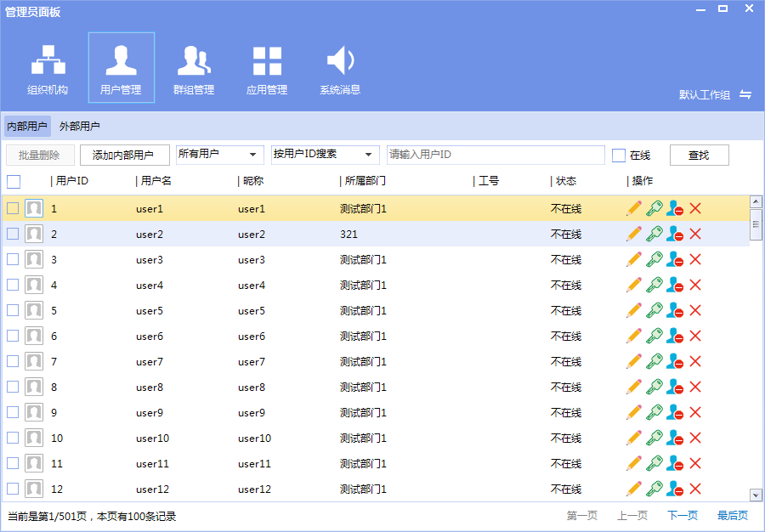765x532 pixels.
Task: Focus the 请输入用户ID input field
Action: [x=496, y=155]
